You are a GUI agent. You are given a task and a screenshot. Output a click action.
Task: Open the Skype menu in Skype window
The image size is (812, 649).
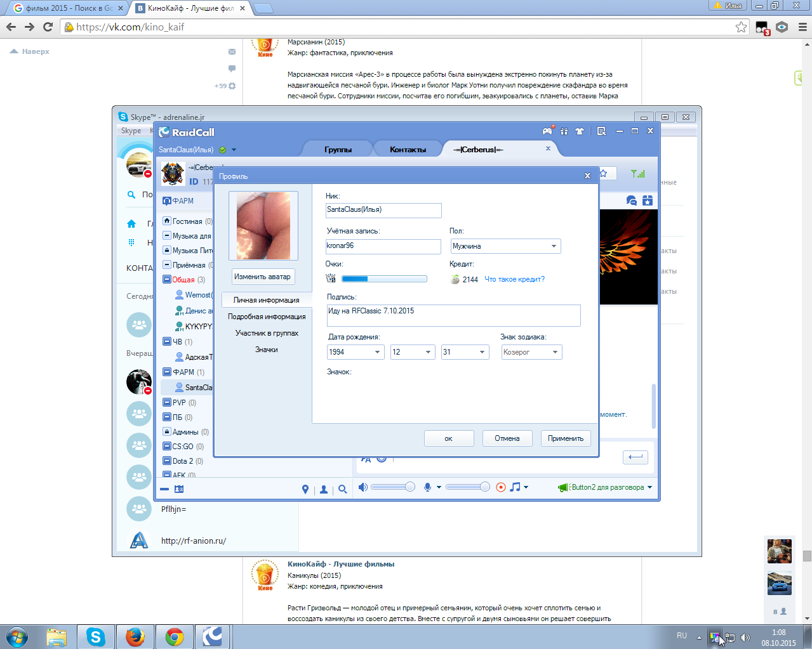(131, 131)
